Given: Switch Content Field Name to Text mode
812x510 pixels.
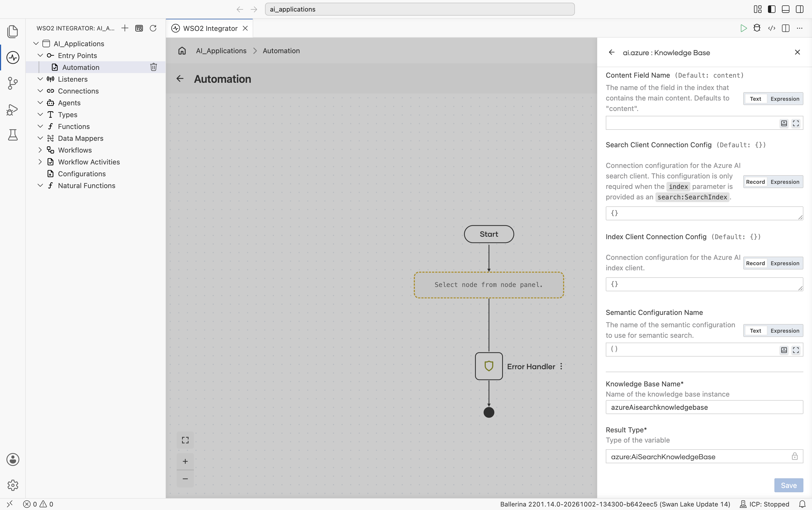Looking at the screenshot, I should click(x=755, y=99).
